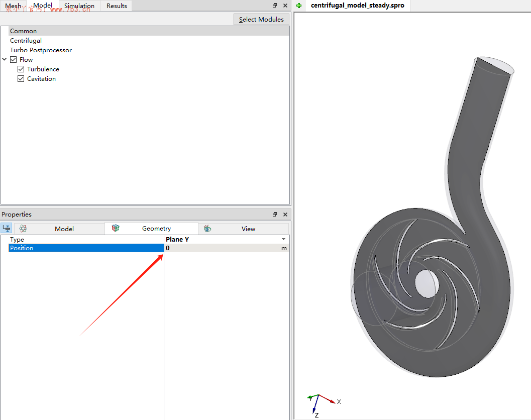
Task: Toggle the Cavitation checkbox
Action: [21, 79]
